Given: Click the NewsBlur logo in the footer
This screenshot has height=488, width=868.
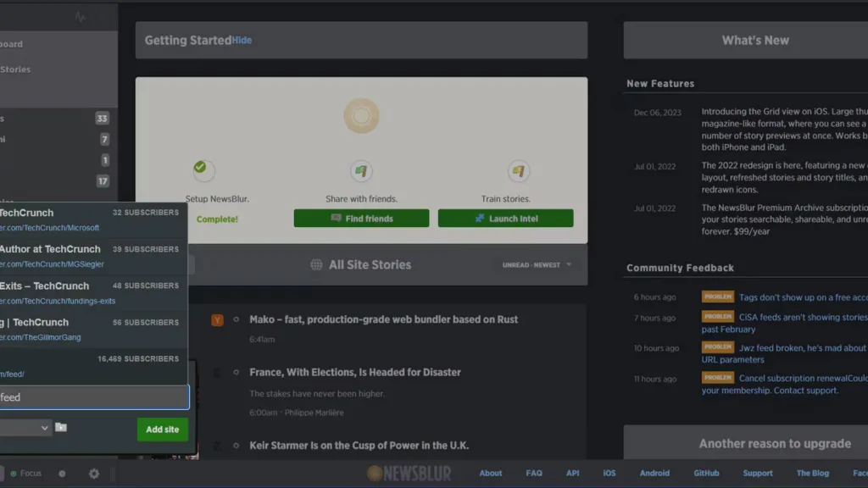Looking at the screenshot, I should pyautogui.click(x=409, y=474).
